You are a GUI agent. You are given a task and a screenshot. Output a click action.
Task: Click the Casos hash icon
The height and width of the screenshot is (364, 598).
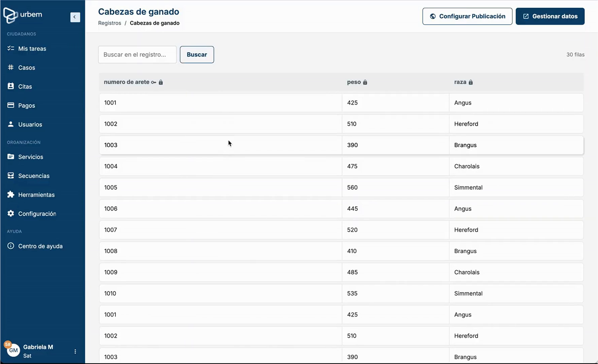point(11,67)
